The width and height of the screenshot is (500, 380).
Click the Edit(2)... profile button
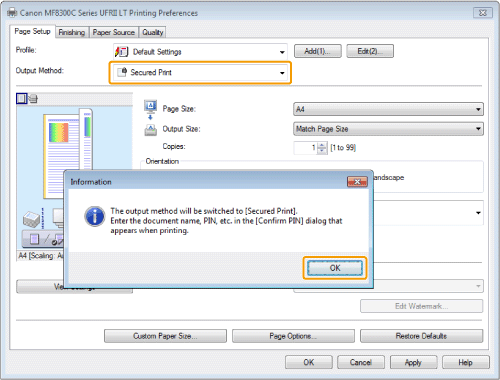point(370,51)
